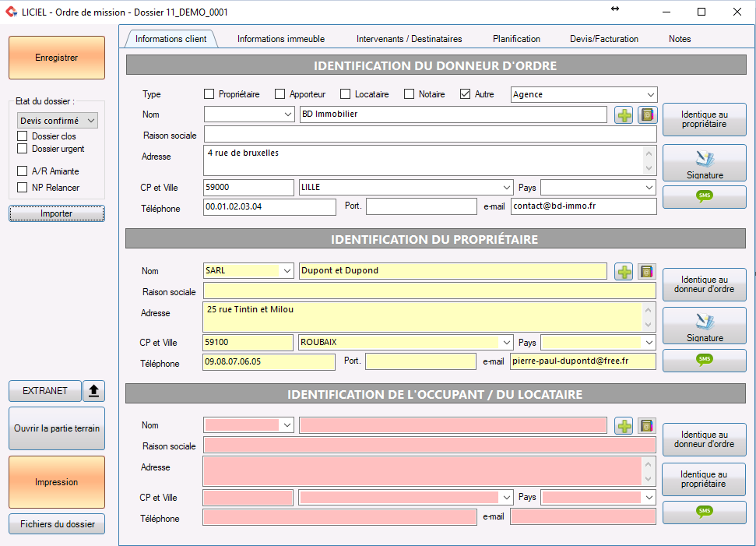Check the Propriétaire type checkbox
The image size is (756, 546).
[209, 94]
